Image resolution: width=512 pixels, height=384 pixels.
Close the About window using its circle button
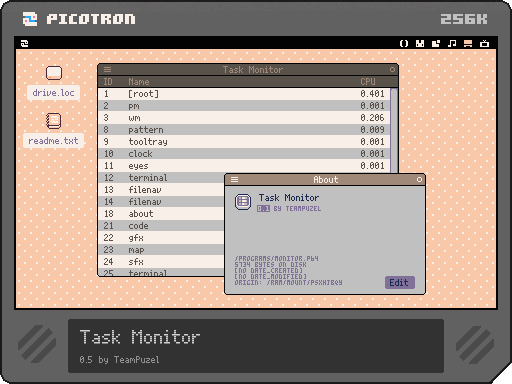[419, 180]
